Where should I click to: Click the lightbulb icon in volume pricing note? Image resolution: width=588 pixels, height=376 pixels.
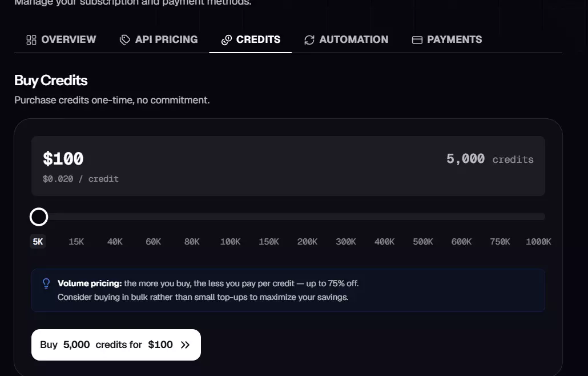(46, 283)
